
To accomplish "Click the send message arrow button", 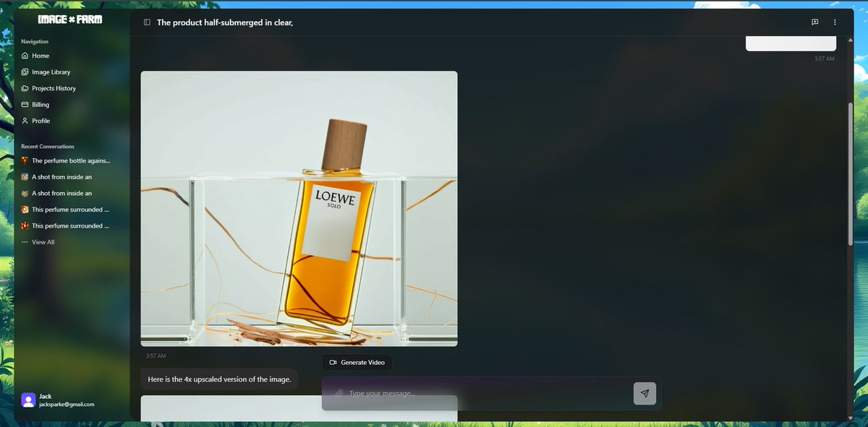I will 644,394.
